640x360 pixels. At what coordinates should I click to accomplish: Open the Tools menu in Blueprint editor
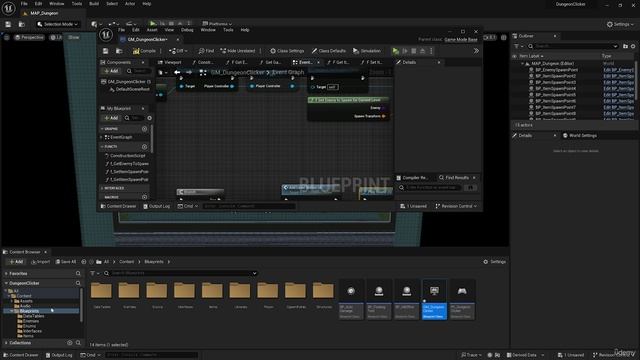[228, 30]
